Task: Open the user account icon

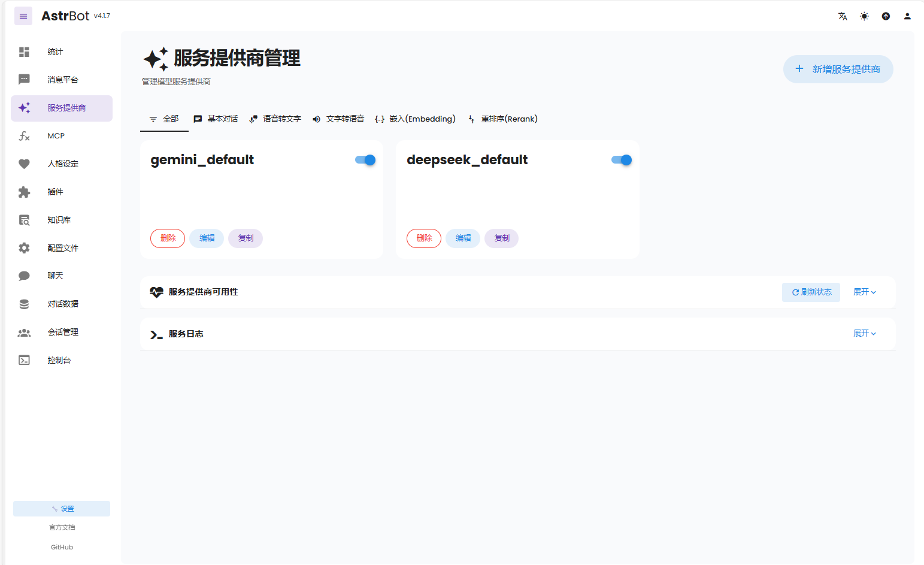Action: 907,16
